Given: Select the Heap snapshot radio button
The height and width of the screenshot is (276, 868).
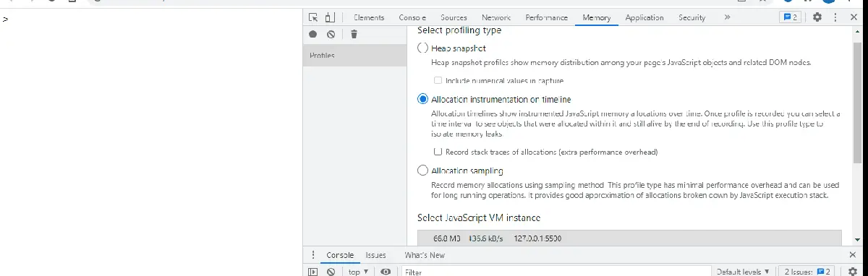Looking at the screenshot, I should (423, 48).
